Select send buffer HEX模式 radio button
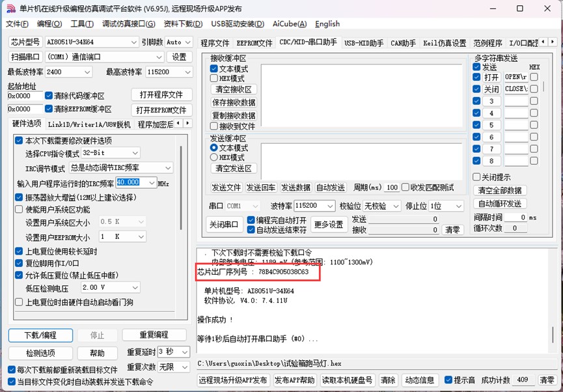Image resolution: width=563 pixels, height=392 pixels. pos(214,158)
